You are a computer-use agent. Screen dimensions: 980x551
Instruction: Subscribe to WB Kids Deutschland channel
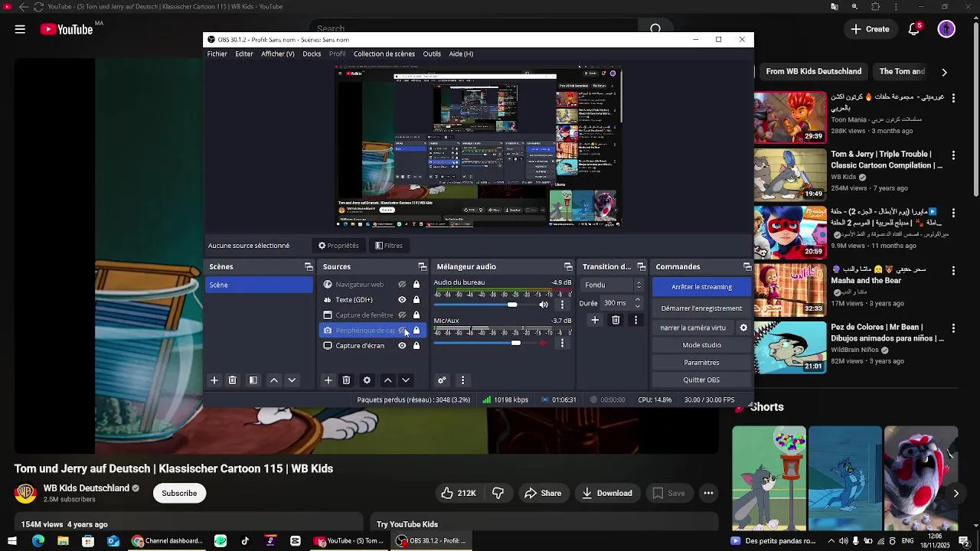click(179, 494)
